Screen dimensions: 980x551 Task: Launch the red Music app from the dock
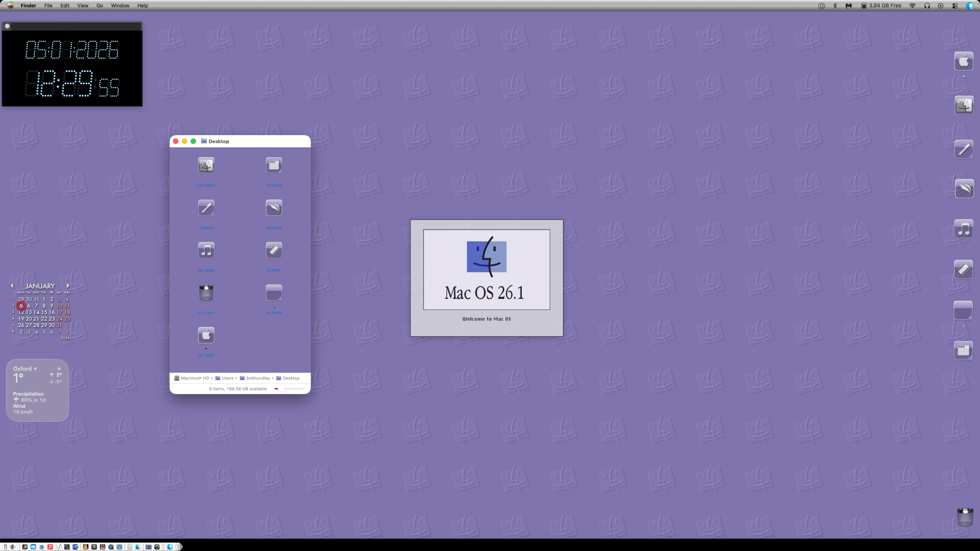[50, 547]
